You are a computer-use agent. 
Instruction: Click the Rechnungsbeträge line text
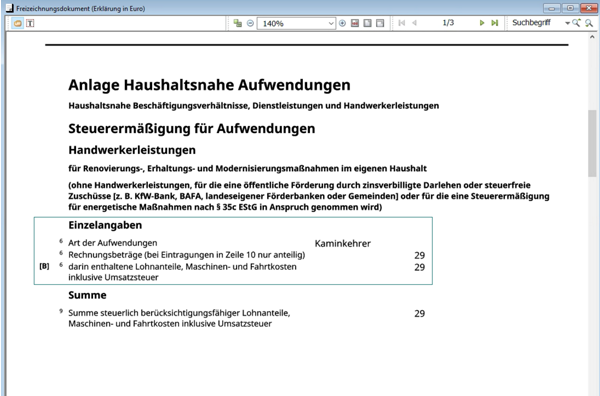click(x=187, y=255)
